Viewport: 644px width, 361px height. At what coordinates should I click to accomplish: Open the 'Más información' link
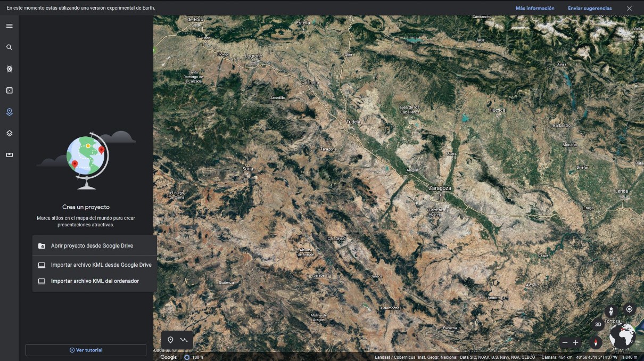(x=534, y=9)
